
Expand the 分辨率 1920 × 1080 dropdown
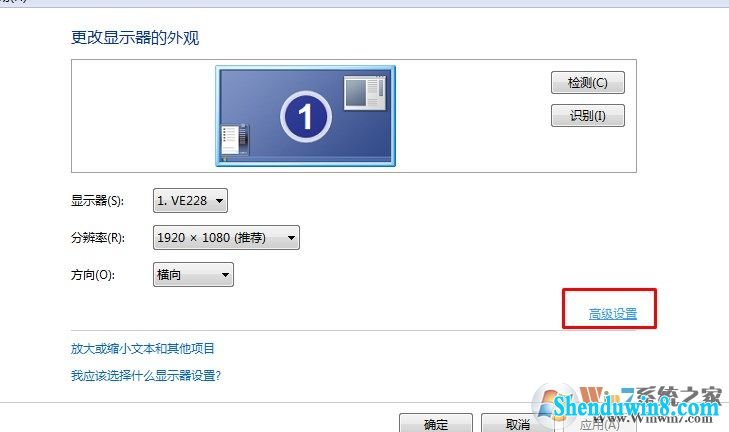[226, 238]
